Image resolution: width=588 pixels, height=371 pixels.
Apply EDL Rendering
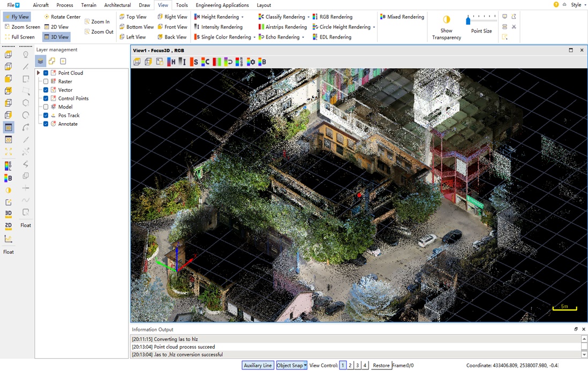pos(332,37)
